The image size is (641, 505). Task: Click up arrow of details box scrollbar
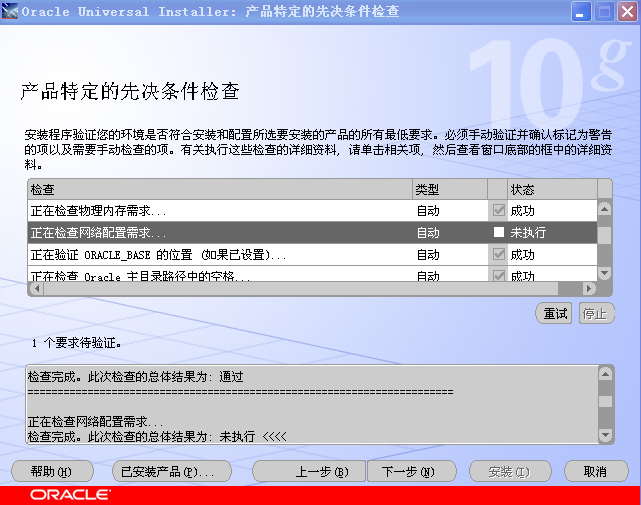coord(605,374)
